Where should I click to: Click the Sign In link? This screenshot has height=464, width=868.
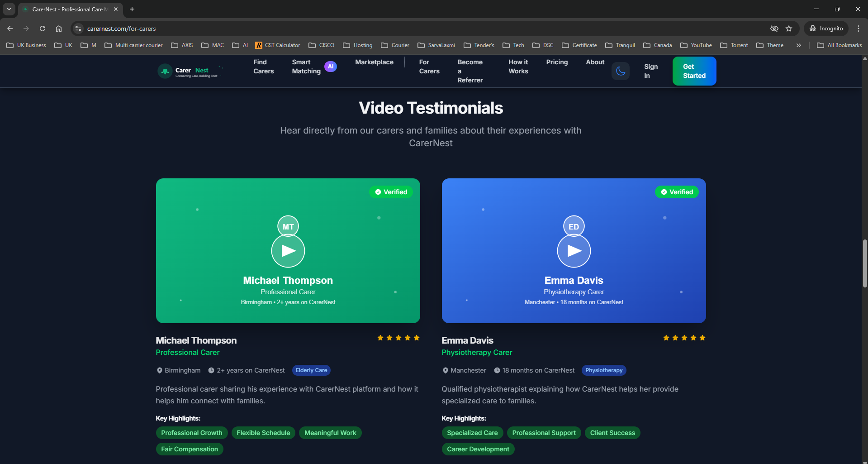651,71
